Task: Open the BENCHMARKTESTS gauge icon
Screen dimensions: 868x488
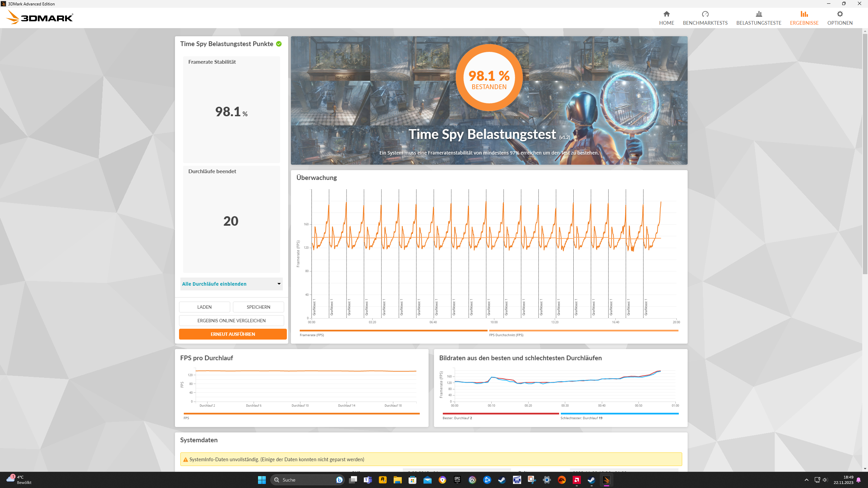Action: point(705,14)
